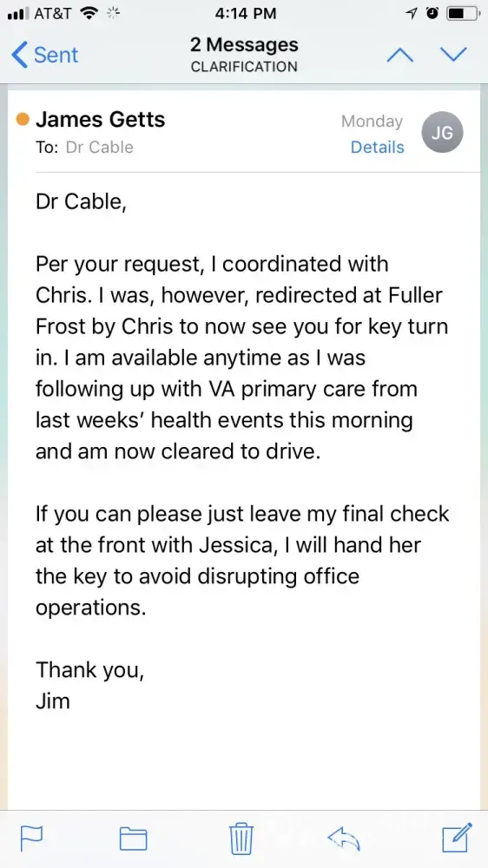Tap the 4:14 PM clock
Screen dimensions: 488x868
pos(246,13)
